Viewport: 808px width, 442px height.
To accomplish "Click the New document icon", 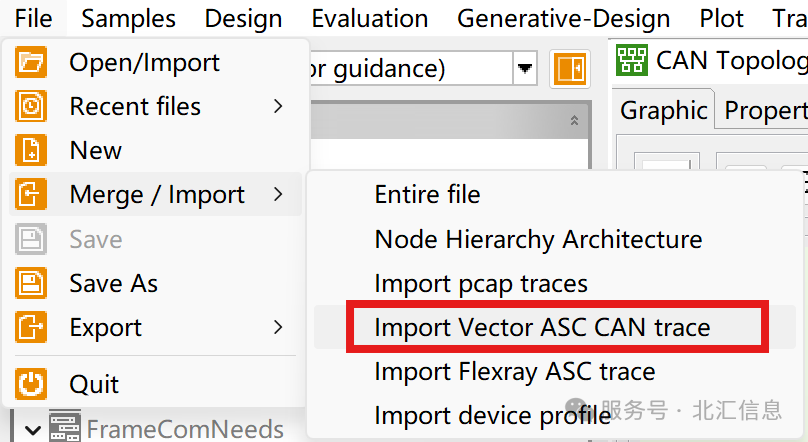I will point(31,150).
